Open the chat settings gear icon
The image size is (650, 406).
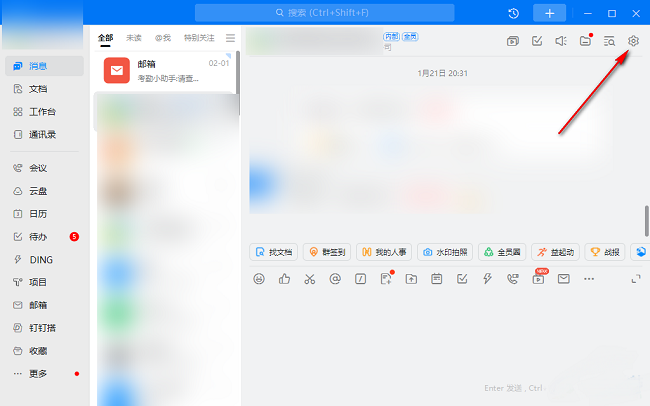click(633, 41)
